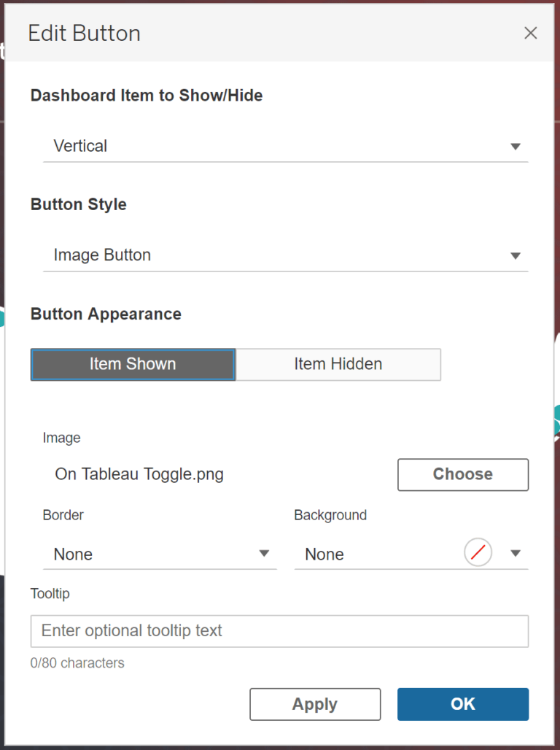Click the Dashboard Item dropdown chevron icon
Viewport: 560px width, 750px height.
tap(516, 146)
